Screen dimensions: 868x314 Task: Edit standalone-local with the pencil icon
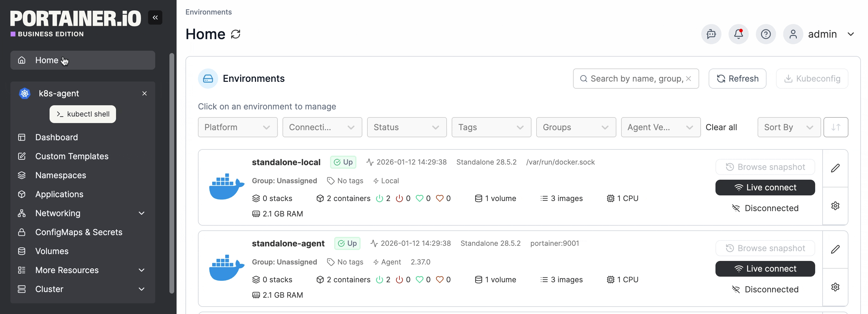point(835,168)
